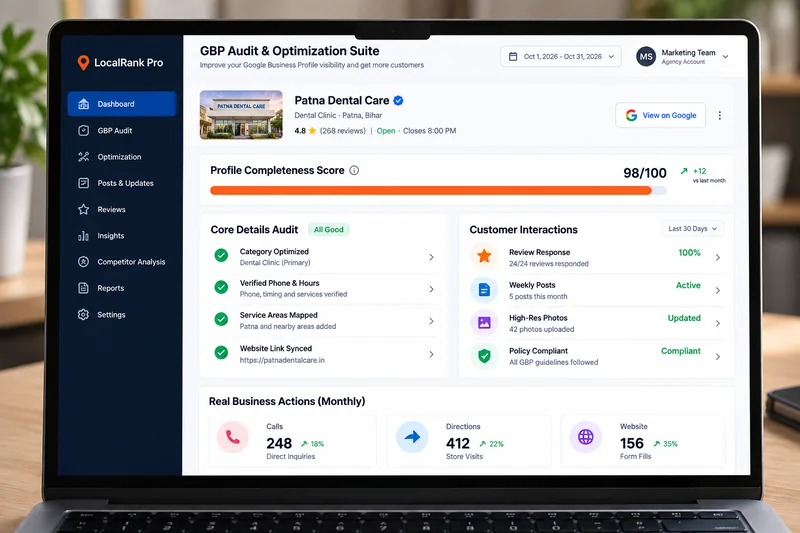
Task: Click the 100% Review Response value
Action: (x=689, y=252)
